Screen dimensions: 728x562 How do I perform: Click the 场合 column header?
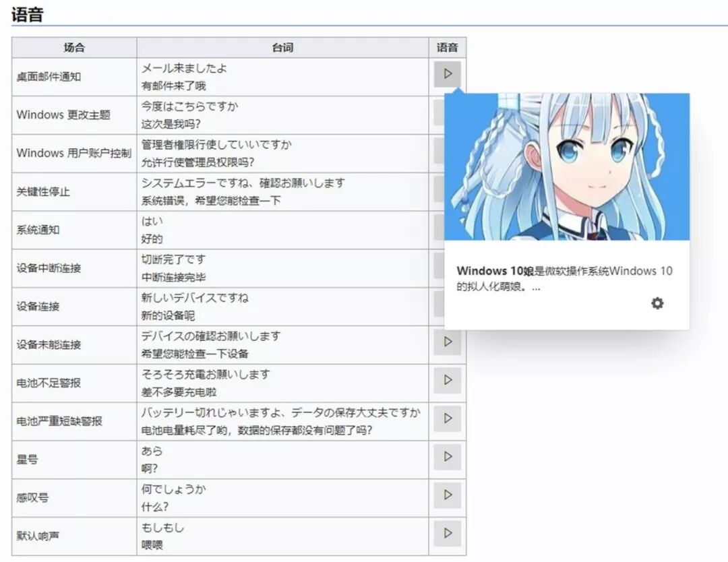click(74, 47)
